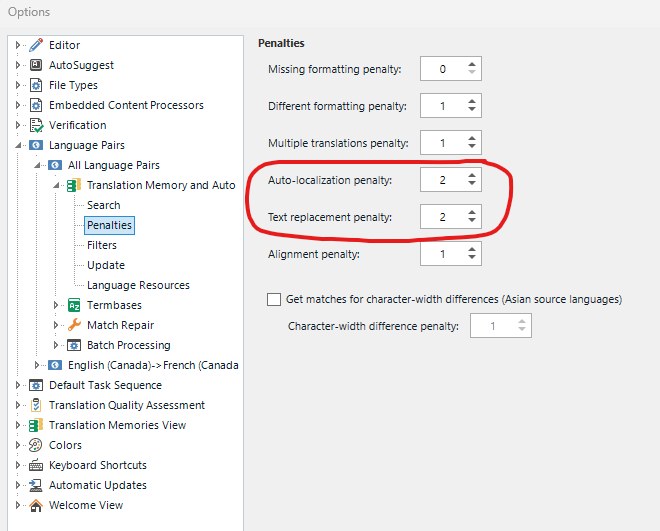The width and height of the screenshot is (660, 531).
Task: Click the Termbases green Az icon
Action: [x=74, y=305]
